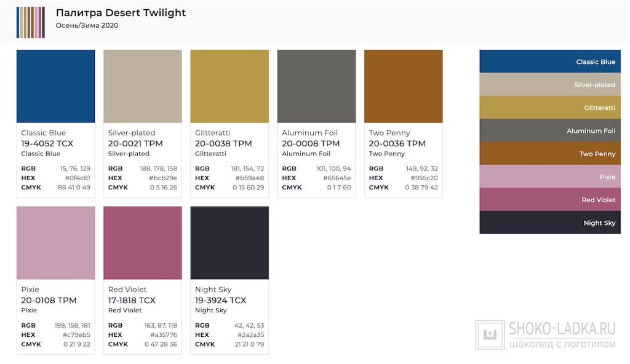This screenshot has height=364, width=630.
Task: Click the SHOKO-LADKA.RU watermark link
Action: tap(562, 328)
